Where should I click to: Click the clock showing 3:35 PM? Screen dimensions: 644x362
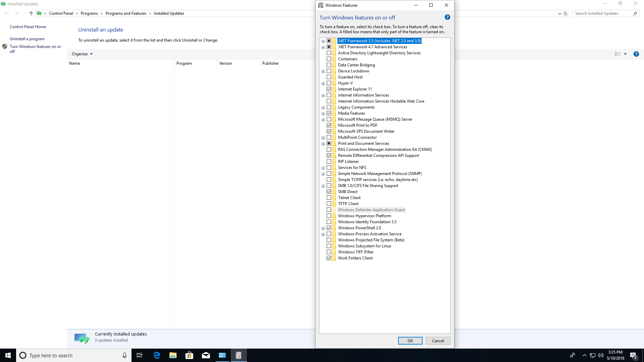coord(615,352)
